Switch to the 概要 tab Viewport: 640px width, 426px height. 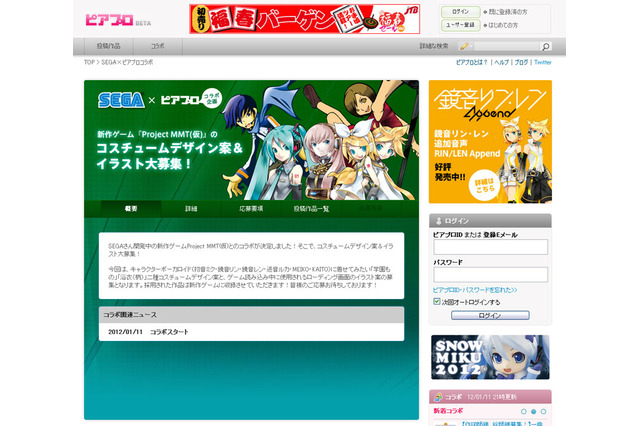[x=131, y=209]
